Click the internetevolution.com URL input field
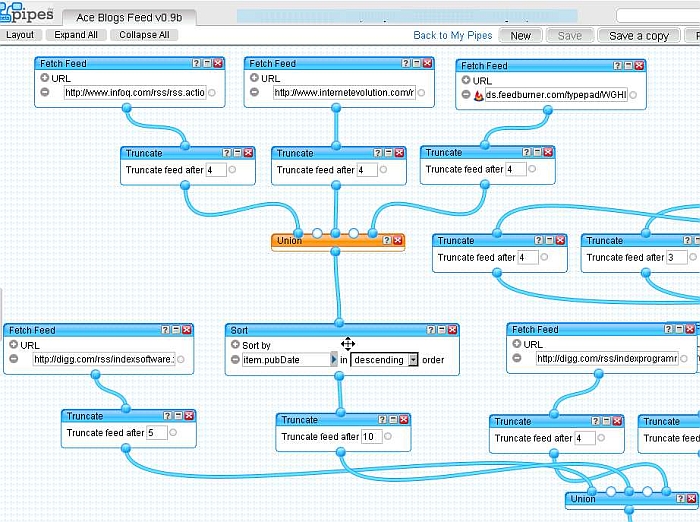700x522 pixels. [x=344, y=92]
